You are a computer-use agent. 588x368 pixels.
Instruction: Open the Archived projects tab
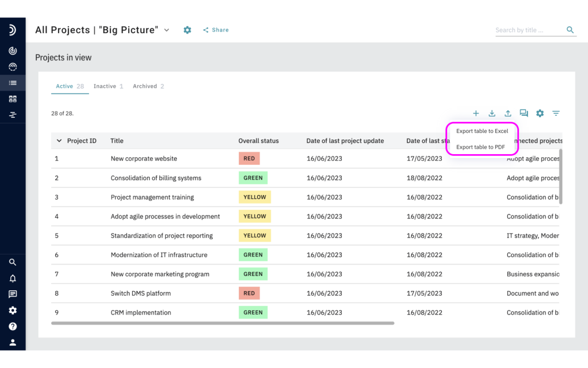(x=145, y=86)
